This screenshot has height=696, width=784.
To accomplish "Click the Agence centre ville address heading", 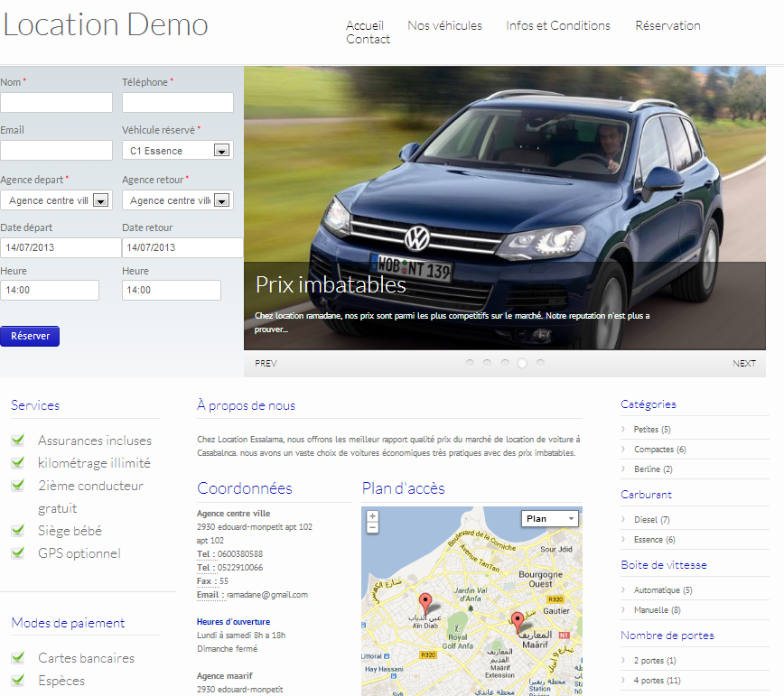I will click(234, 514).
